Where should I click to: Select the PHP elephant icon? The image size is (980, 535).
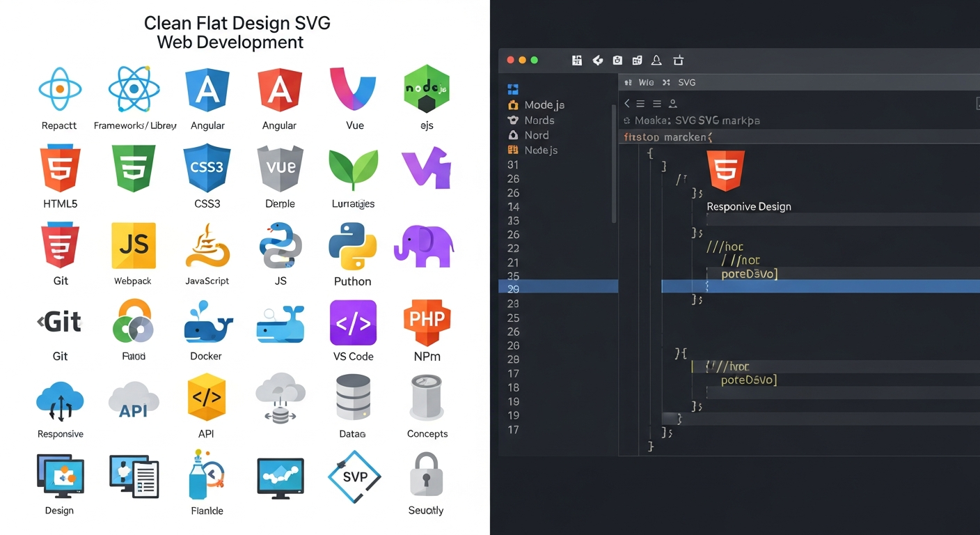[426, 245]
